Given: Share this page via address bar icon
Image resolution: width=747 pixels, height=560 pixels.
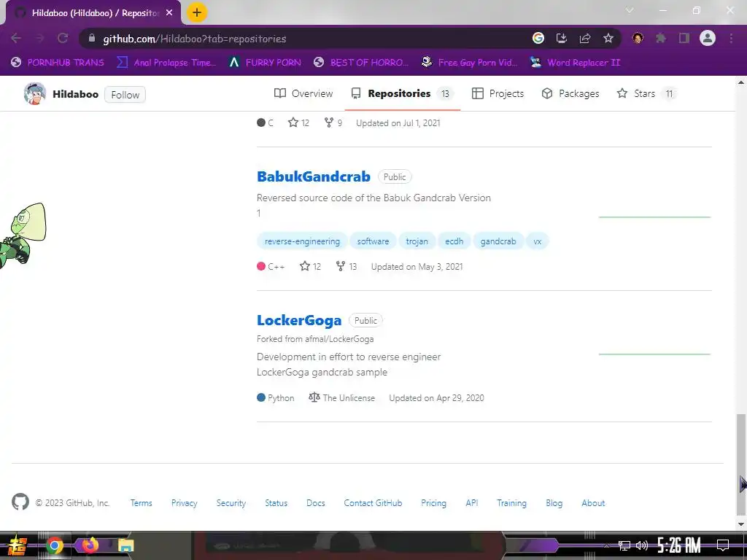Looking at the screenshot, I should coord(585,38).
